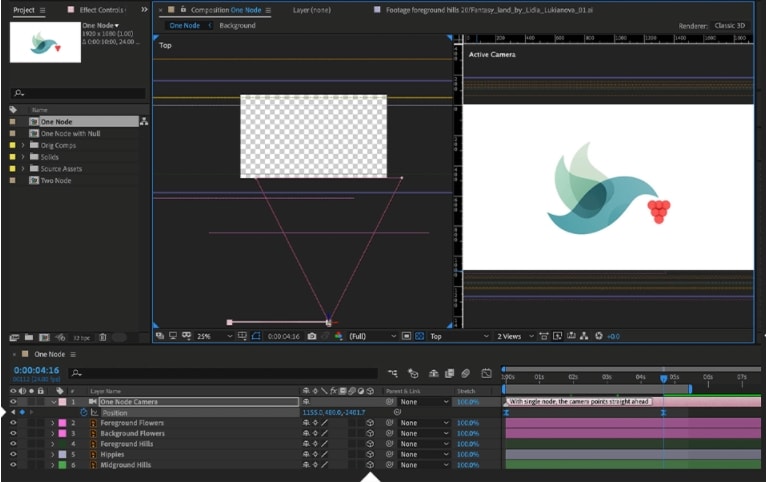The height and width of the screenshot is (482, 766).
Task: Hide the Background Flowers layer
Action: [x=13, y=434]
